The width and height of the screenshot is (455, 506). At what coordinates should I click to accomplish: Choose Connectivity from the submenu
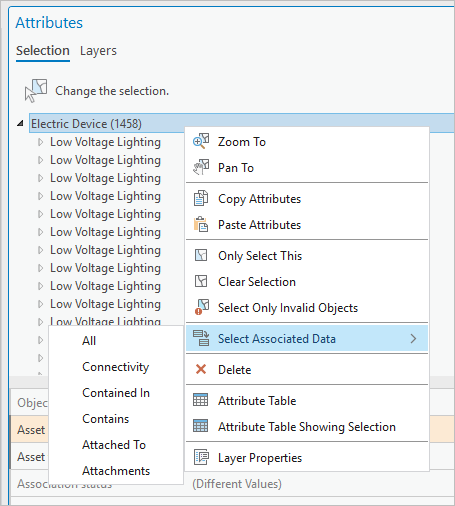tap(116, 367)
